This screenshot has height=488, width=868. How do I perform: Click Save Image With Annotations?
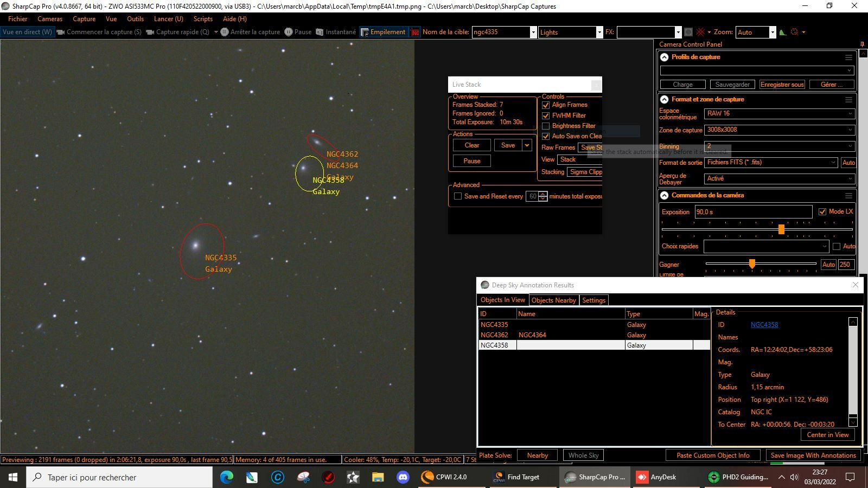tap(813, 455)
